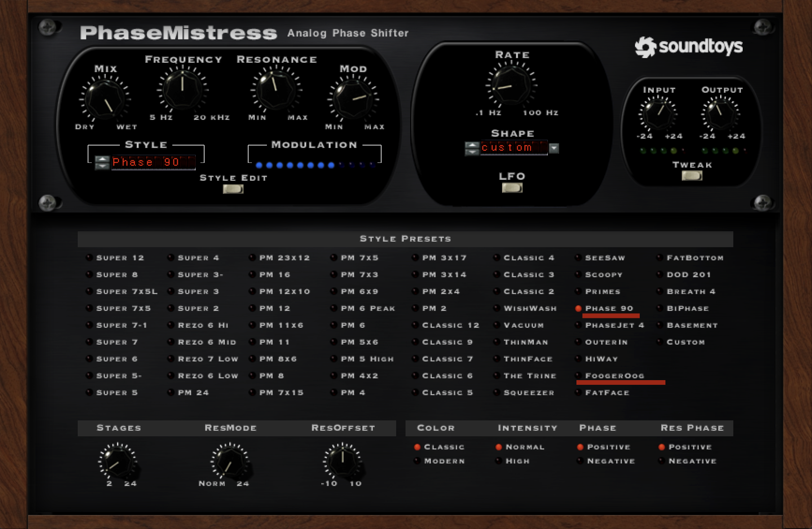The height and width of the screenshot is (529, 812).
Task: Set Color to Classic
Action: (439, 447)
